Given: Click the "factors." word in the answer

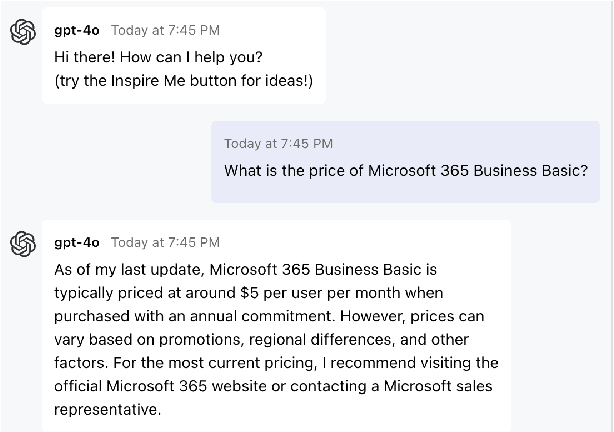Looking at the screenshot, I should [81, 362].
